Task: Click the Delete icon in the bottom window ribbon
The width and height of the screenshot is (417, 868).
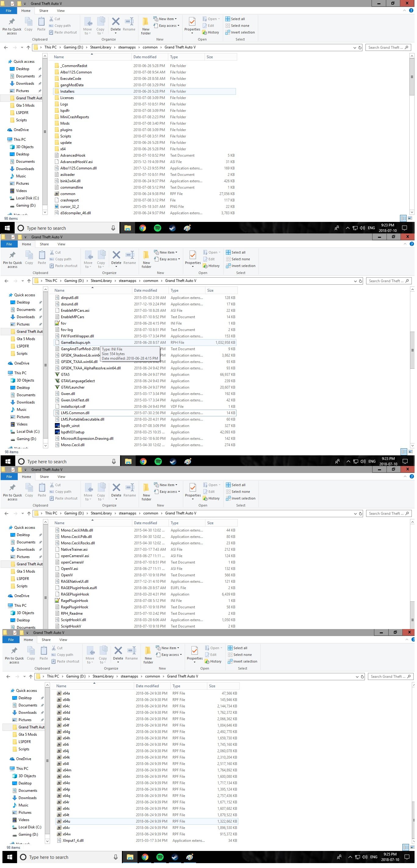Action: [118, 651]
